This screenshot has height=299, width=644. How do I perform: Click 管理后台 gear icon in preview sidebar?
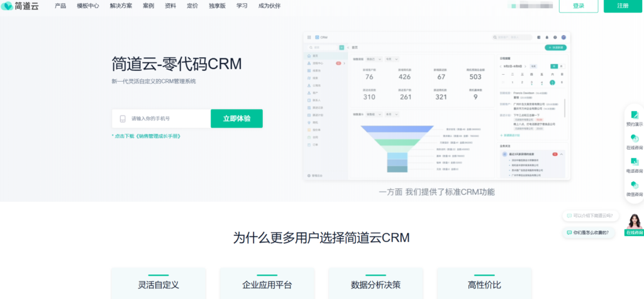309,175
